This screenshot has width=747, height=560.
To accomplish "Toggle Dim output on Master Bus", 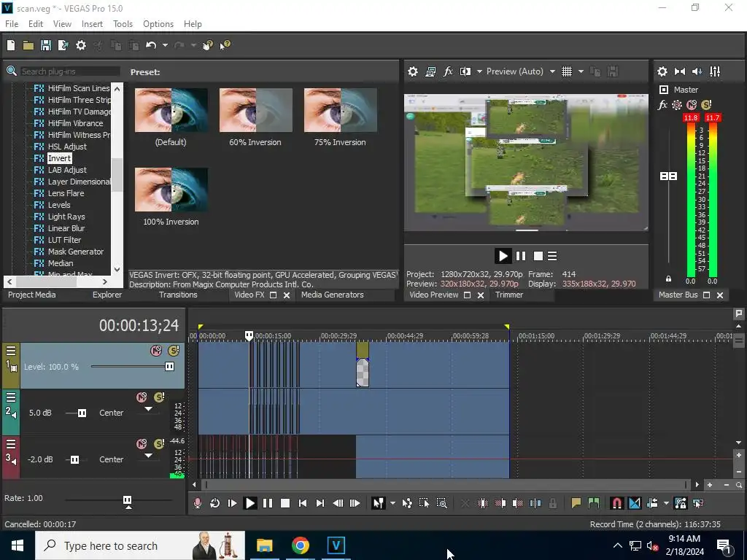I will click(697, 71).
